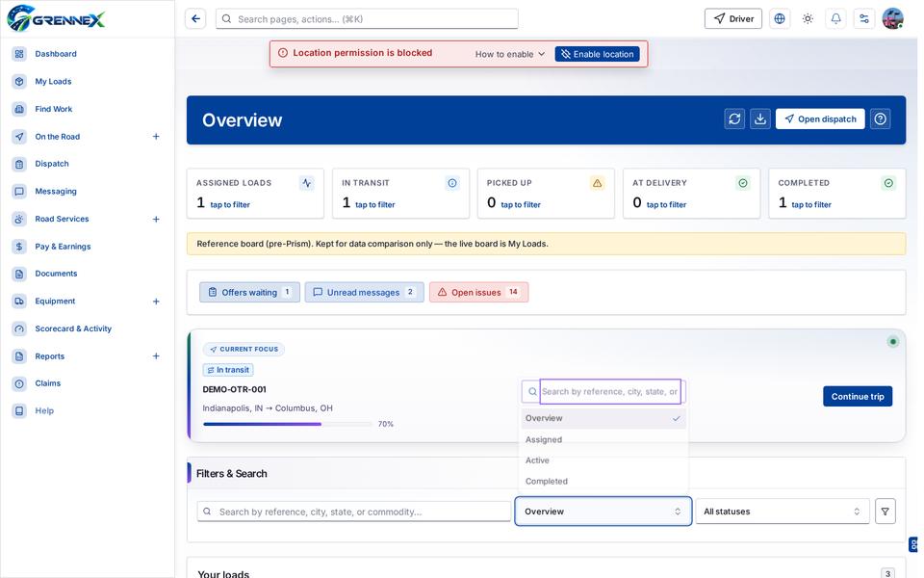Image resolution: width=924 pixels, height=578 pixels.
Task: Click the Claims sidebar icon
Action: (x=19, y=383)
